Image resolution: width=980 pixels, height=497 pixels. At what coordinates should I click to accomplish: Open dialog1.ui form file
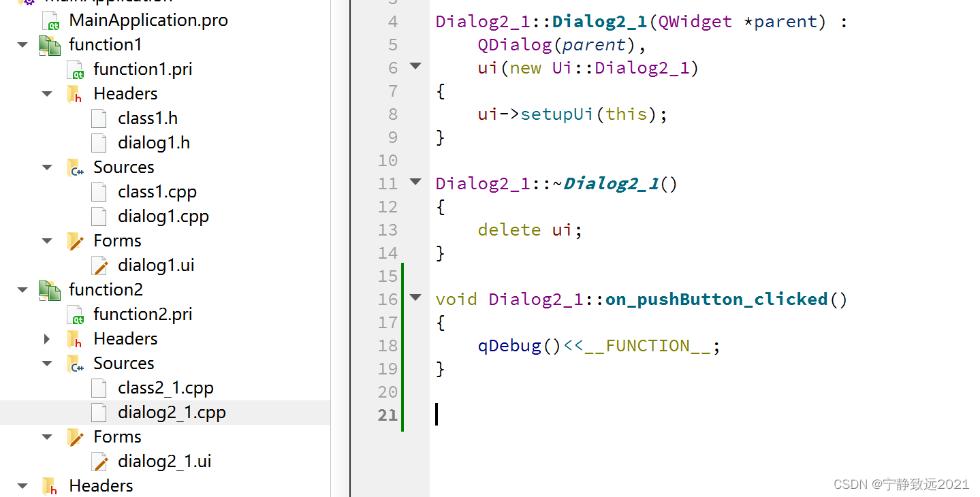[x=156, y=265]
